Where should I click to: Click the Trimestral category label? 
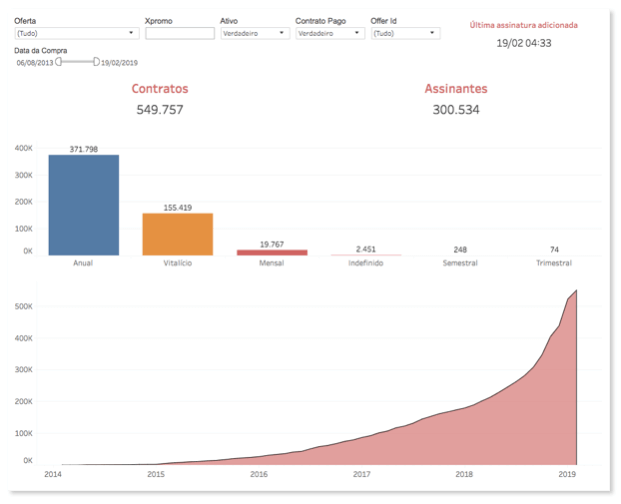tap(553, 264)
